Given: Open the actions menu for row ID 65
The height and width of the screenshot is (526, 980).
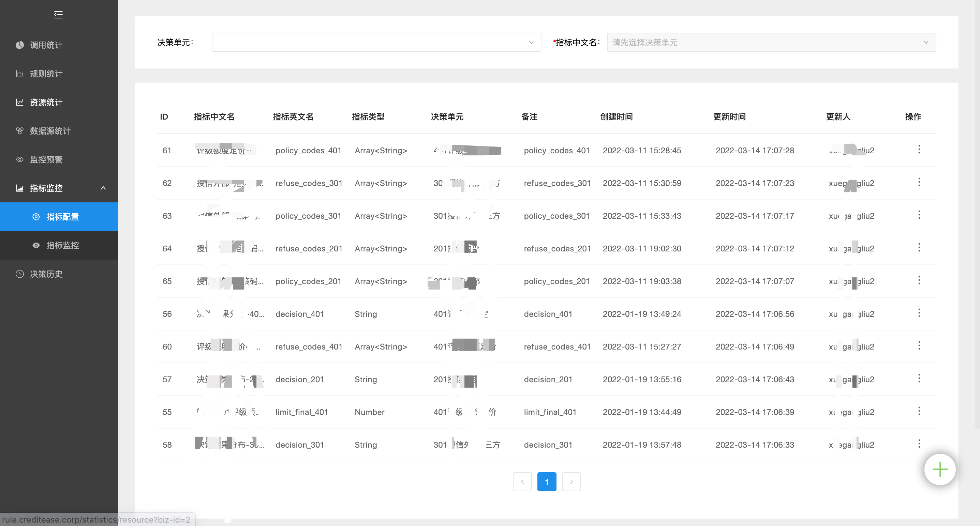Looking at the screenshot, I should pyautogui.click(x=919, y=280).
